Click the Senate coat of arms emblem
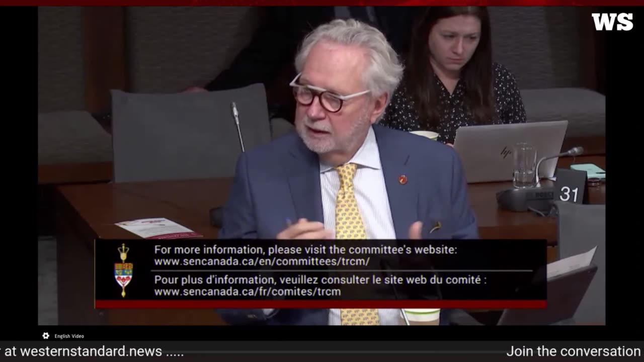Image resolution: width=644 pixels, height=362 pixels. click(123, 270)
